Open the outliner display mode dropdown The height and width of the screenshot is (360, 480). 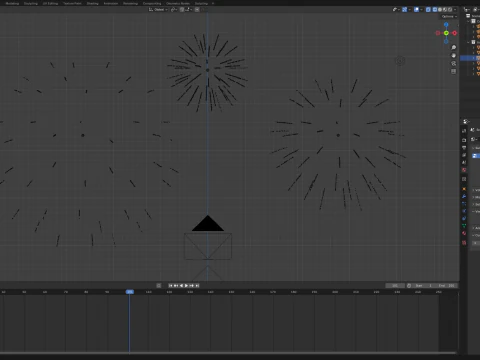[467, 9]
